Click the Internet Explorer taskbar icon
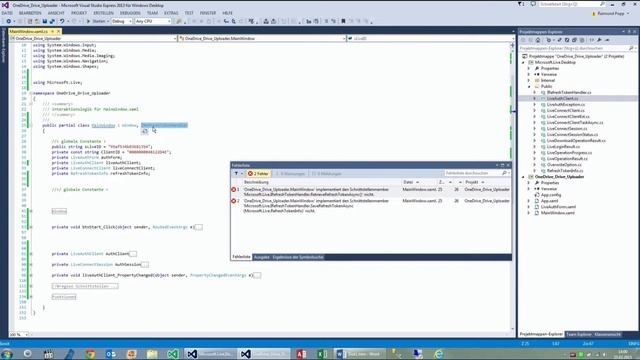The width and height of the screenshot is (640, 360). (x=439, y=354)
